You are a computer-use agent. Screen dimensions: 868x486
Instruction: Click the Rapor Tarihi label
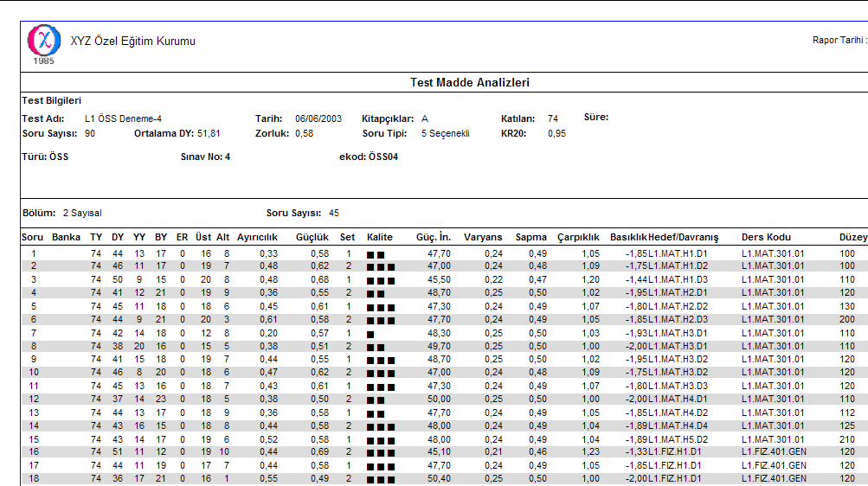[839, 41]
